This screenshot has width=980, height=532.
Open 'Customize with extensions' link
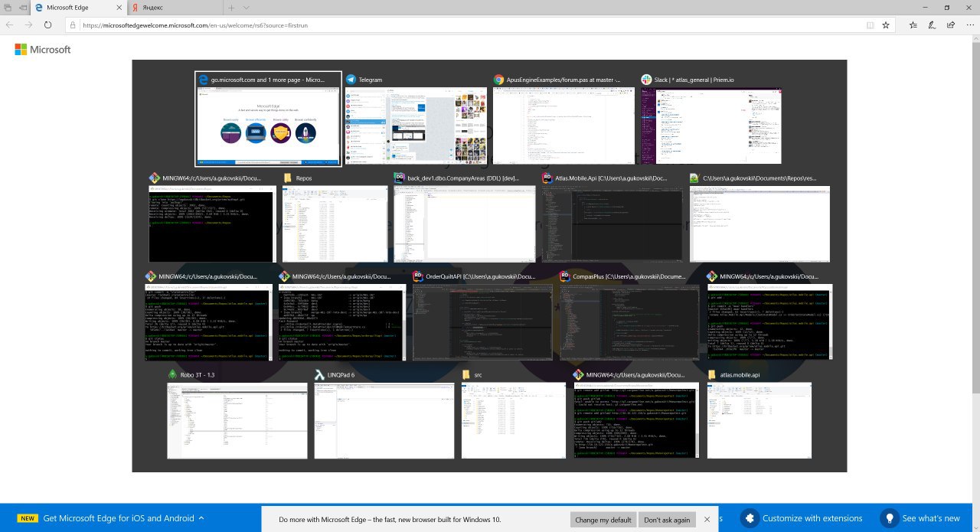click(x=812, y=518)
